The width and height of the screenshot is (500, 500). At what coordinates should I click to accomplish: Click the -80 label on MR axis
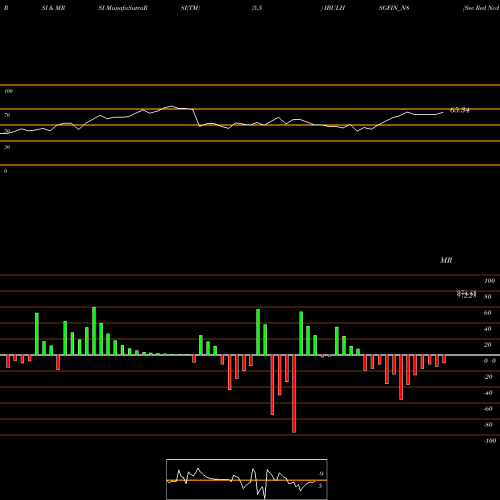tap(488, 425)
